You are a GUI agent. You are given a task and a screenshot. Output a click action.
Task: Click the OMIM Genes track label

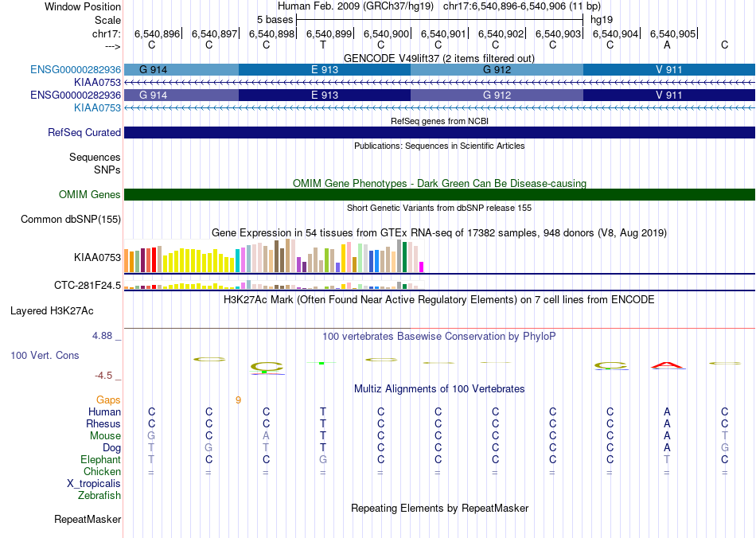pyautogui.click(x=90, y=195)
